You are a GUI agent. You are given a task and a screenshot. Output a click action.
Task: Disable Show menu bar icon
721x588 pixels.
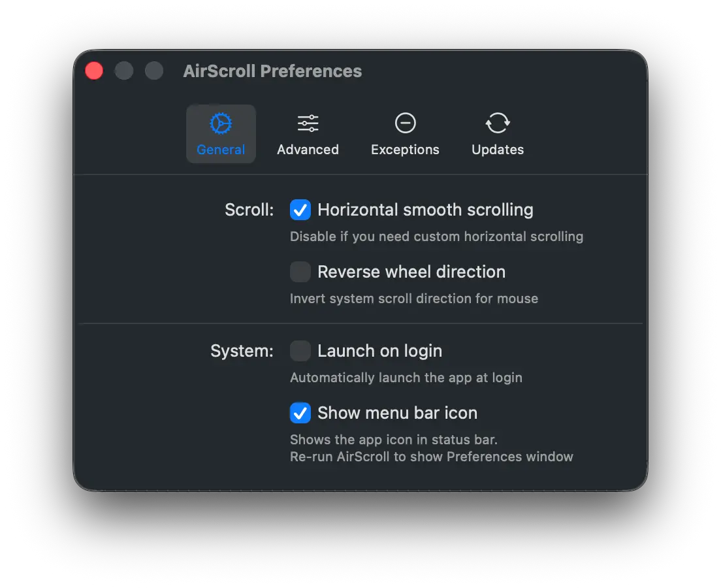point(300,413)
